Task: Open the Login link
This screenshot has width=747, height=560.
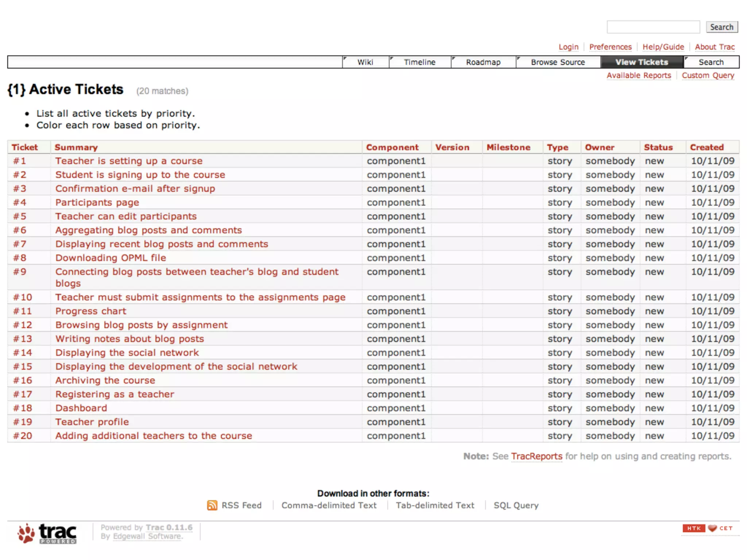Action: click(568, 47)
